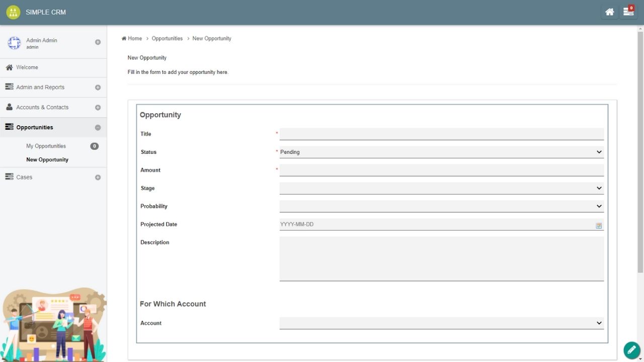Image resolution: width=644 pixels, height=362 pixels.
Task: Click the Title input field
Action: [x=441, y=134]
